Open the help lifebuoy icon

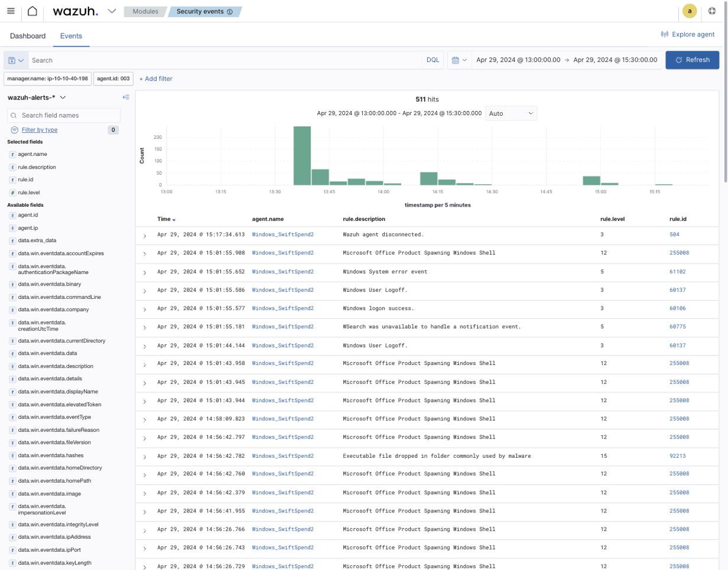pos(712,11)
